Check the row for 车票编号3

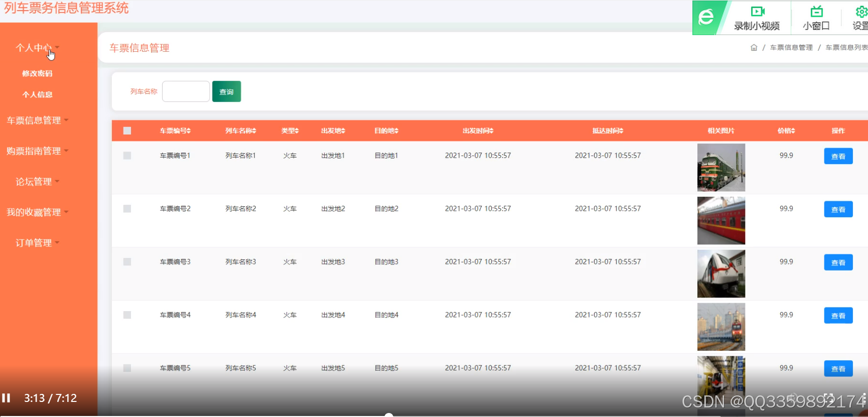[x=127, y=262]
